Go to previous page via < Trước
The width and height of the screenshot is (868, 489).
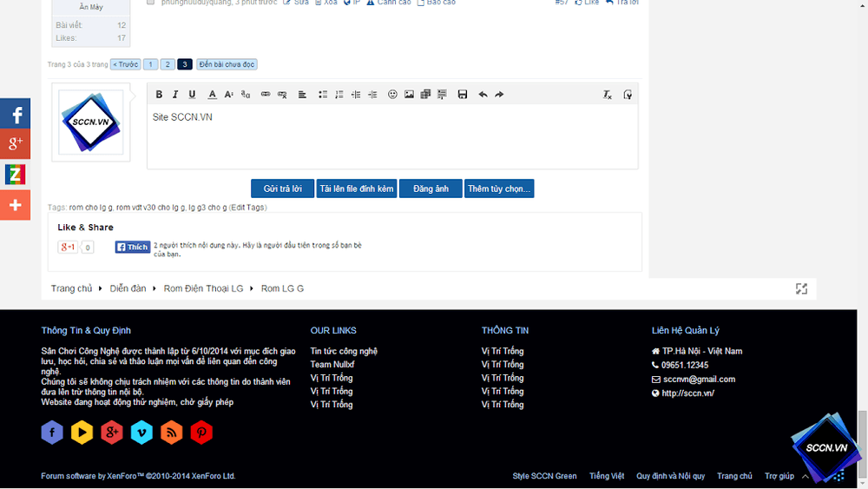[x=126, y=64]
